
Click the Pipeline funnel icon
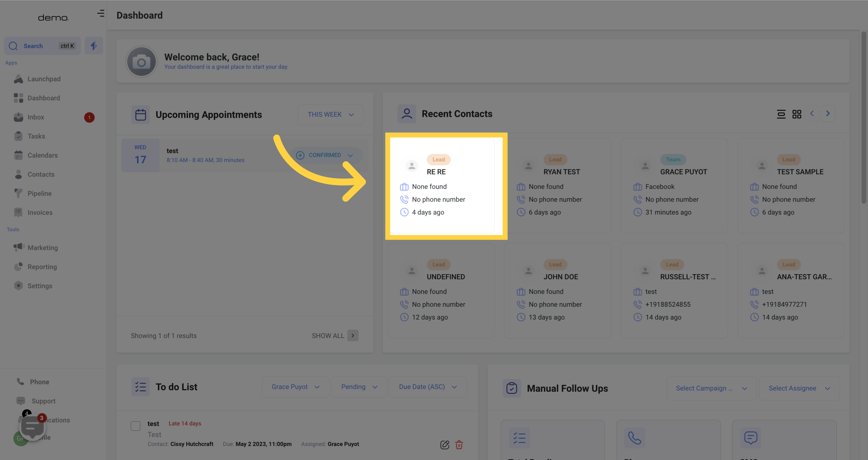pyautogui.click(x=19, y=193)
